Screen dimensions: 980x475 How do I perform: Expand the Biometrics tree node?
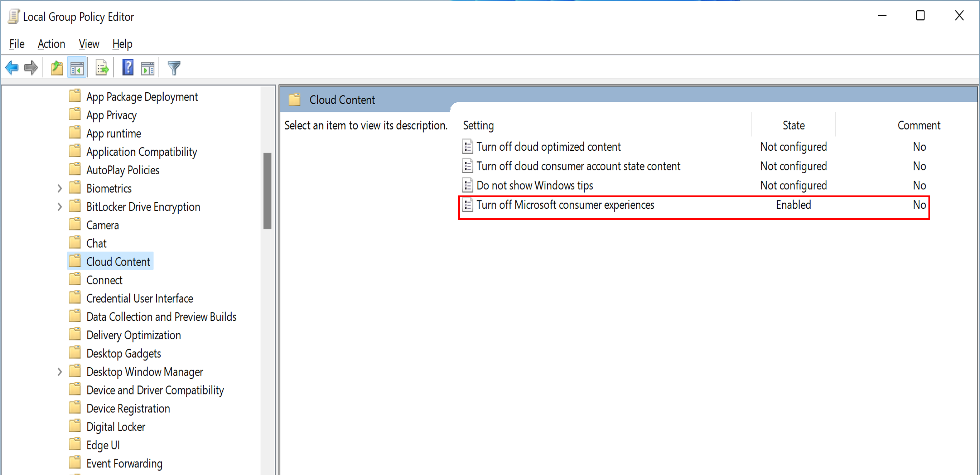tap(60, 188)
